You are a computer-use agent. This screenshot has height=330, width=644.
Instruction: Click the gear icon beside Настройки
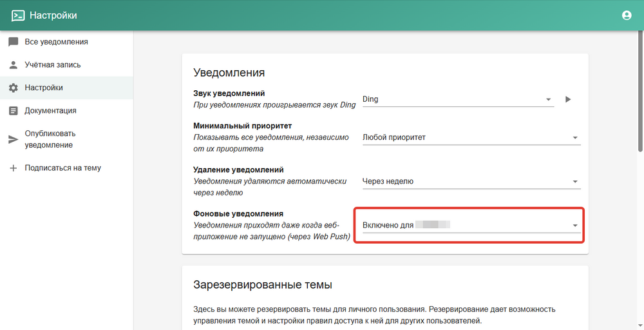tap(13, 88)
